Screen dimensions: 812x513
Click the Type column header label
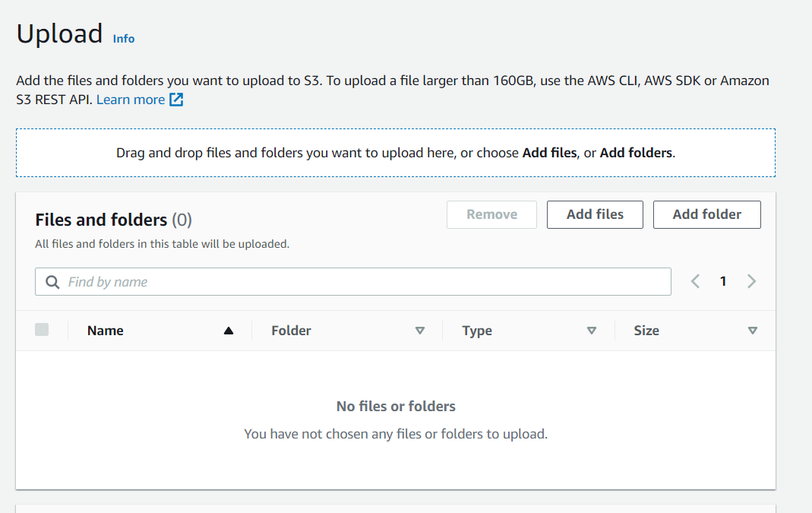pyautogui.click(x=477, y=331)
